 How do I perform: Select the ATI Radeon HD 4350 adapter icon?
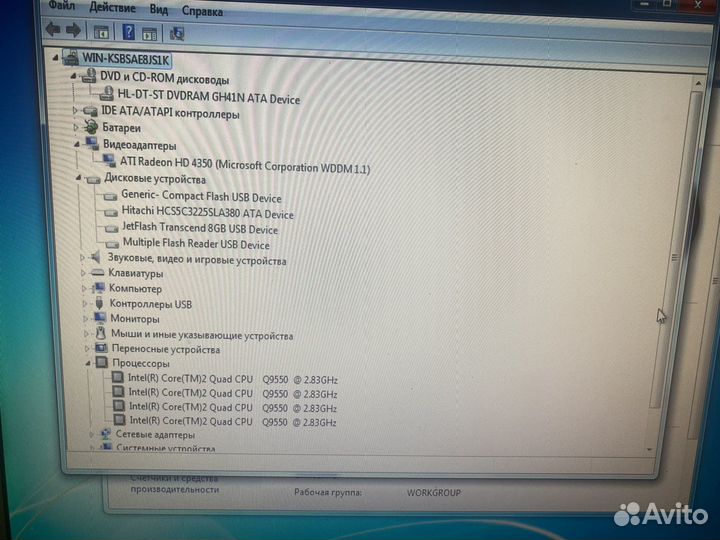tap(109, 160)
